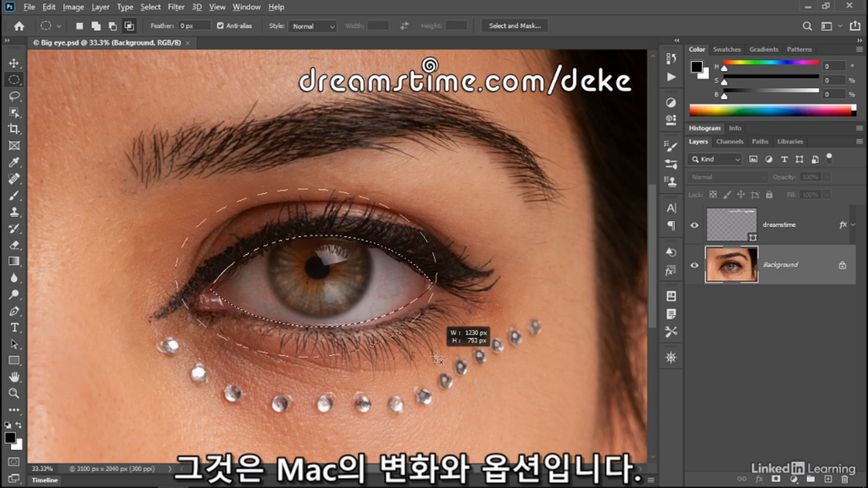Create new adjustment layer icon
The image size is (868, 488).
pyautogui.click(x=793, y=480)
